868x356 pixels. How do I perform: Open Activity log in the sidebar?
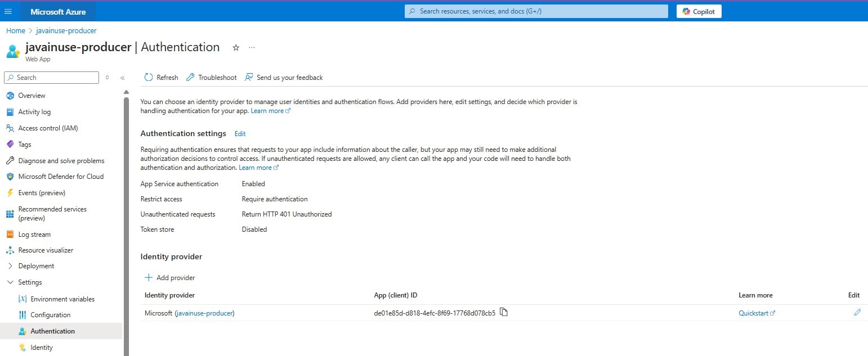click(x=34, y=112)
